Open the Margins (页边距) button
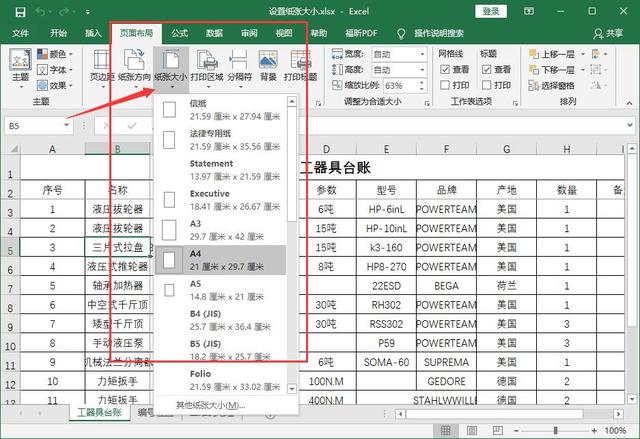 [x=101, y=69]
